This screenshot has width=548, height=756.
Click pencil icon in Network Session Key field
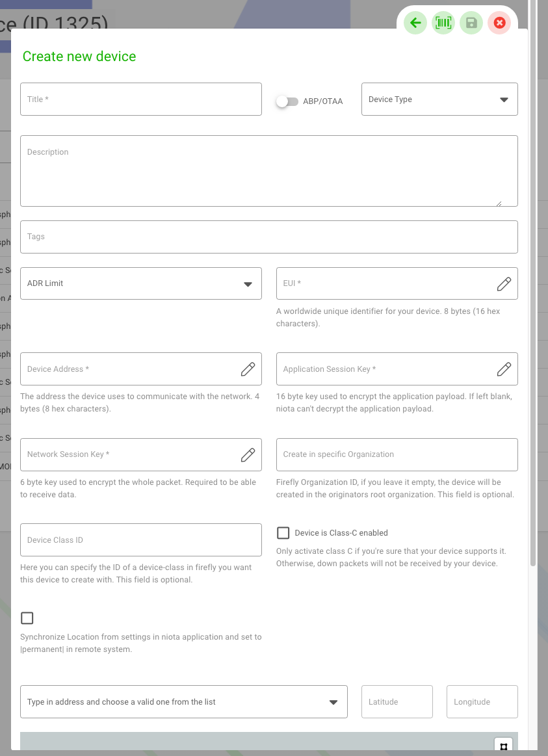[x=248, y=454]
